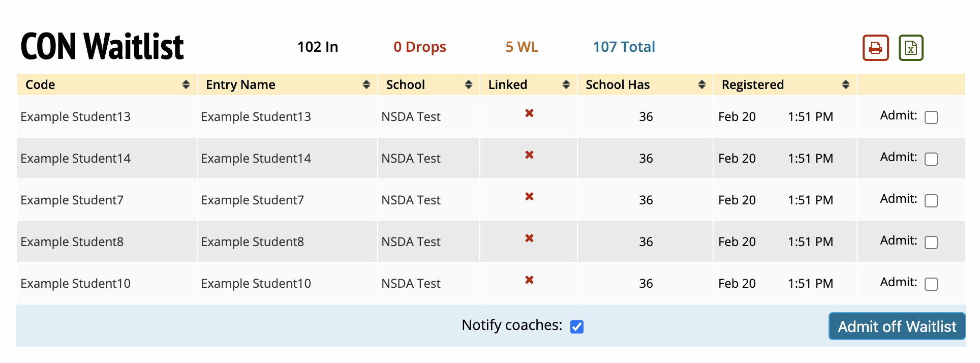Click sort arrows on Registered column
Screen dimensions: 980x363
pos(845,84)
